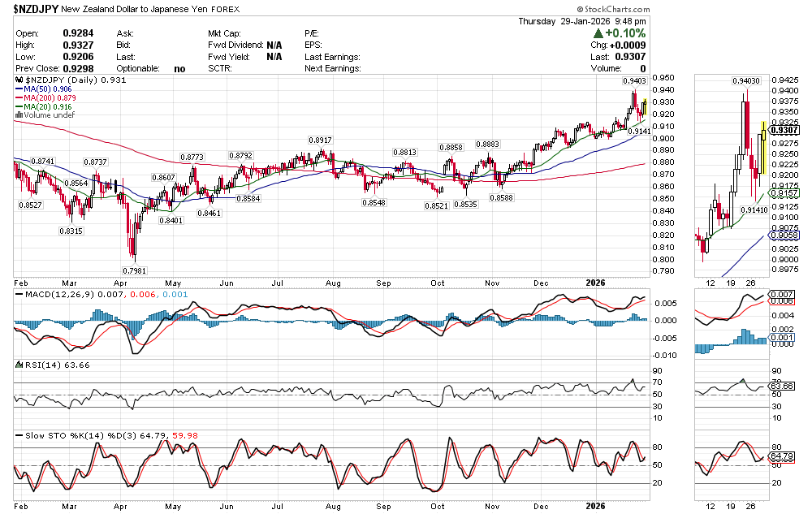Viewport: 812px width, 514px height.
Task: Click the 0.9058 MA(50) value tag
Action: (x=785, y=236)
